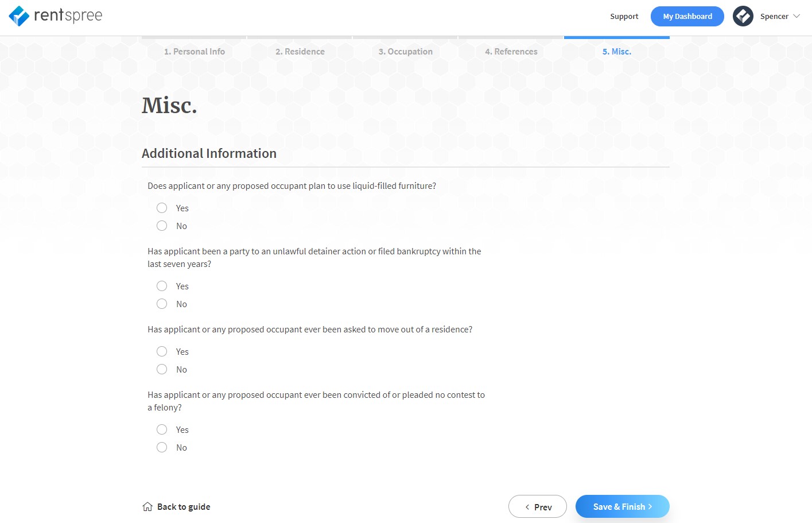Select the 5. Misc. step

(617, 51)
